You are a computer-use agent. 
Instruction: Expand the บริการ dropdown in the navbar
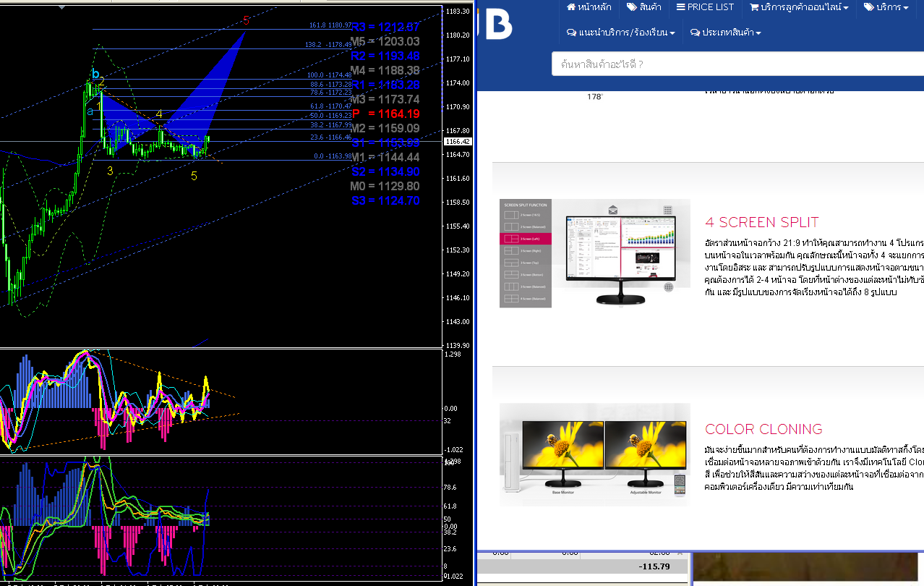point(886,7)
